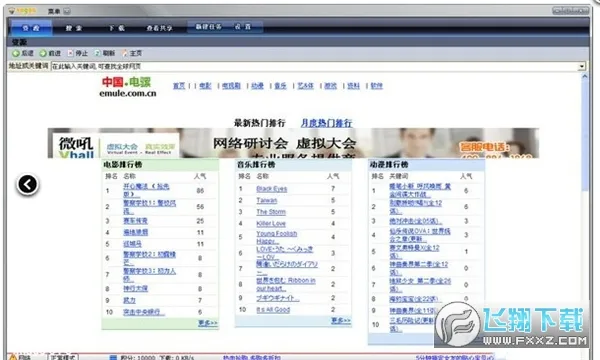Screen dimensions: 600x360
Task: Open the Ribbon in our heart link
Action: (286, 284)
